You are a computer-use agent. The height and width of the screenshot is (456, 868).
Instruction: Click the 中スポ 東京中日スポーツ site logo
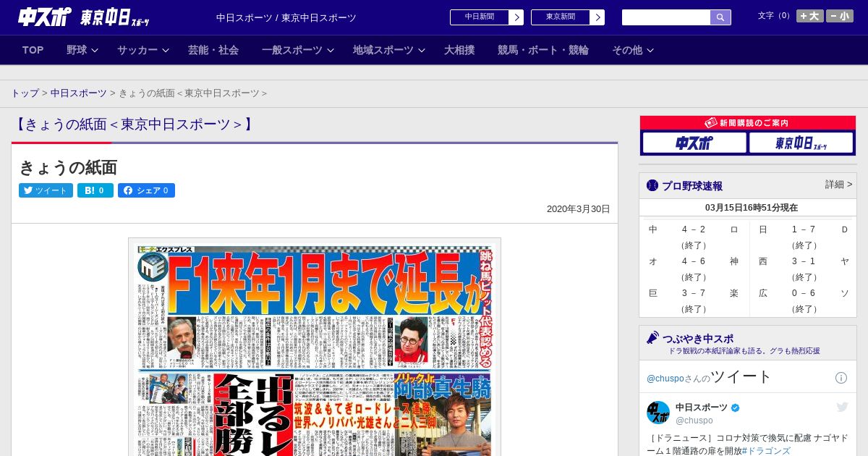click(x=84, y=17)
